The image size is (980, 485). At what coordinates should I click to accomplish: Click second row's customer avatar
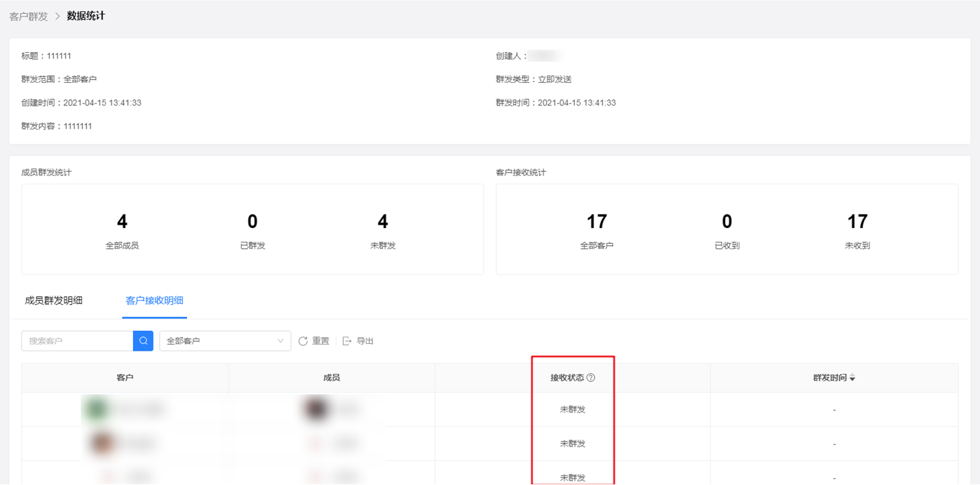pyautogui.click(x=101, y=443)
